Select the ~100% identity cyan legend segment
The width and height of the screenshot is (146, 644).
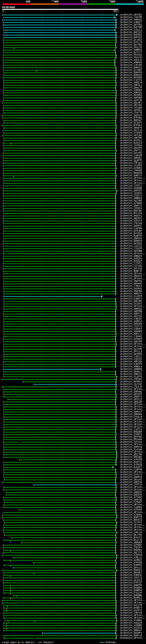tap(130, 4)
